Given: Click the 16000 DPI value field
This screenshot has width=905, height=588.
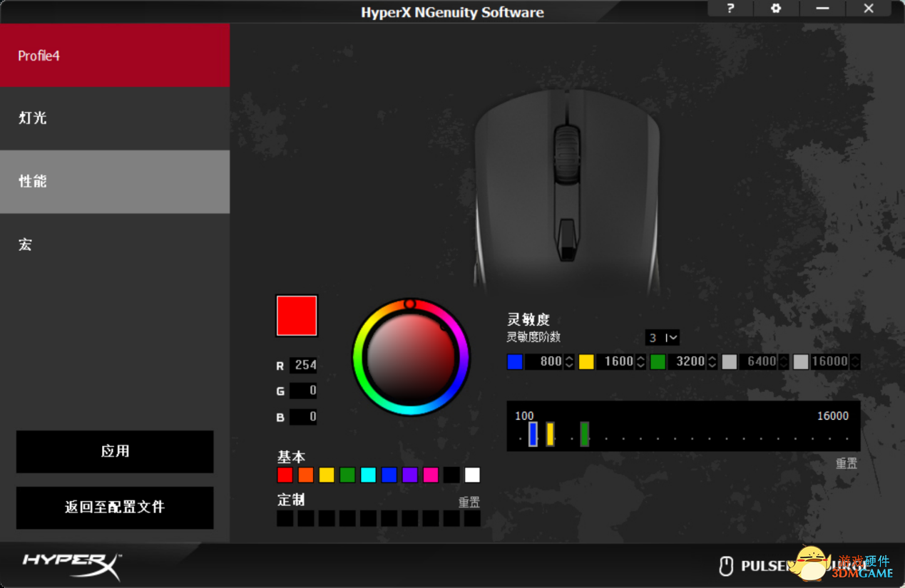Looking at the screenshot, I should [830, 361].
